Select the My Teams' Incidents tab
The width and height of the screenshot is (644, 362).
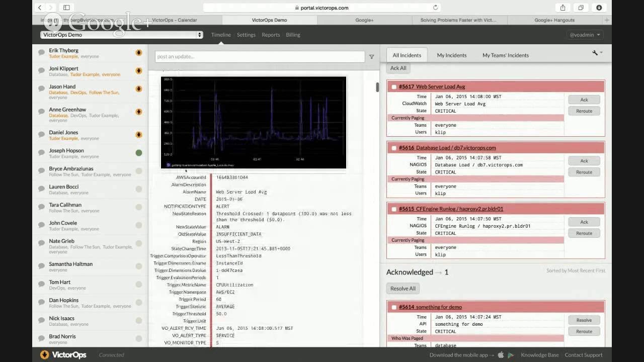click(506, 55)
